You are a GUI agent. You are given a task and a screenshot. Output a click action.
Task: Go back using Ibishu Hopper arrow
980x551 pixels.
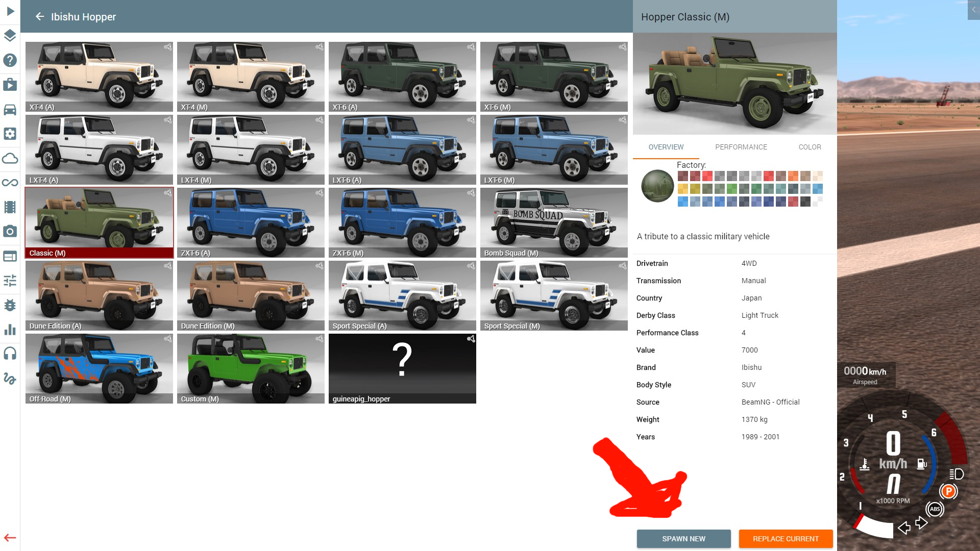(40, 17)
